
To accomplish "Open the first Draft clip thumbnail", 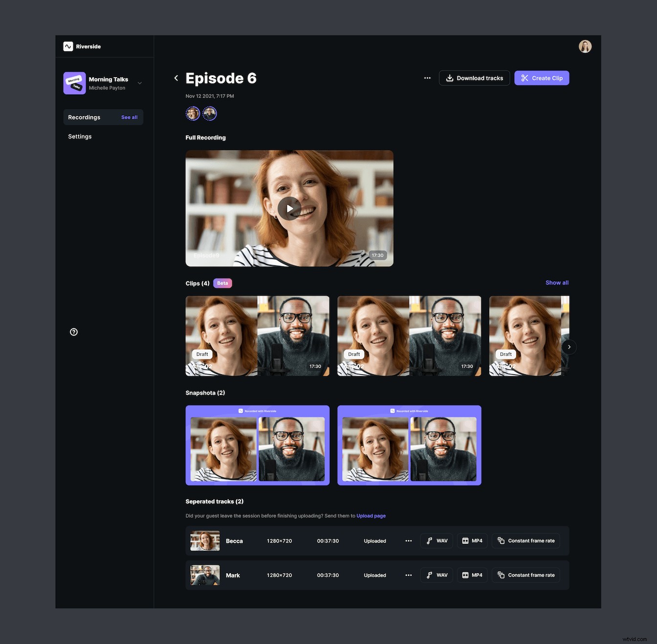I will coord(257,336).
